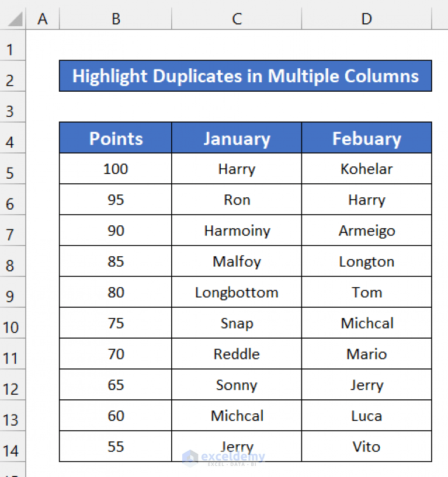
Task: Click the Highlight Duplicates title banner
Action: point(245,76)
